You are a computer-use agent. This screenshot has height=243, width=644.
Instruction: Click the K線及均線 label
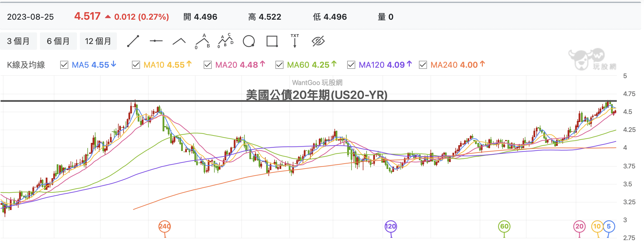[x=26, y=65]
